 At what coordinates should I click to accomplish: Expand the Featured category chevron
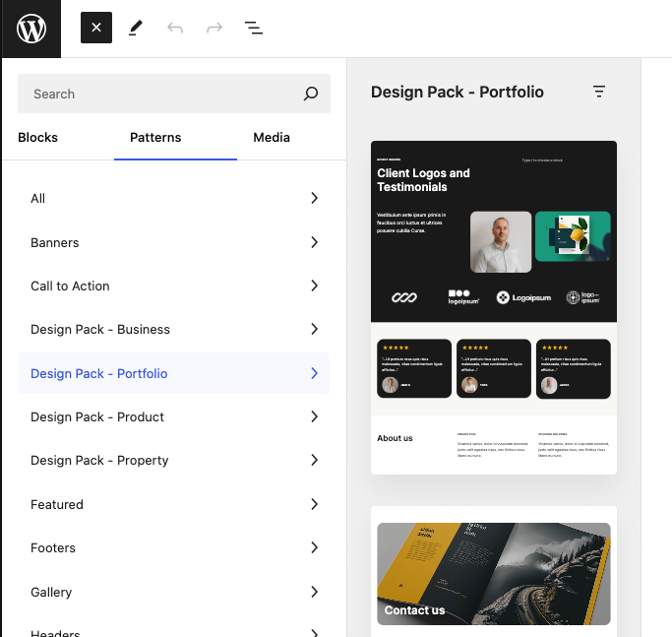point(314,504)
